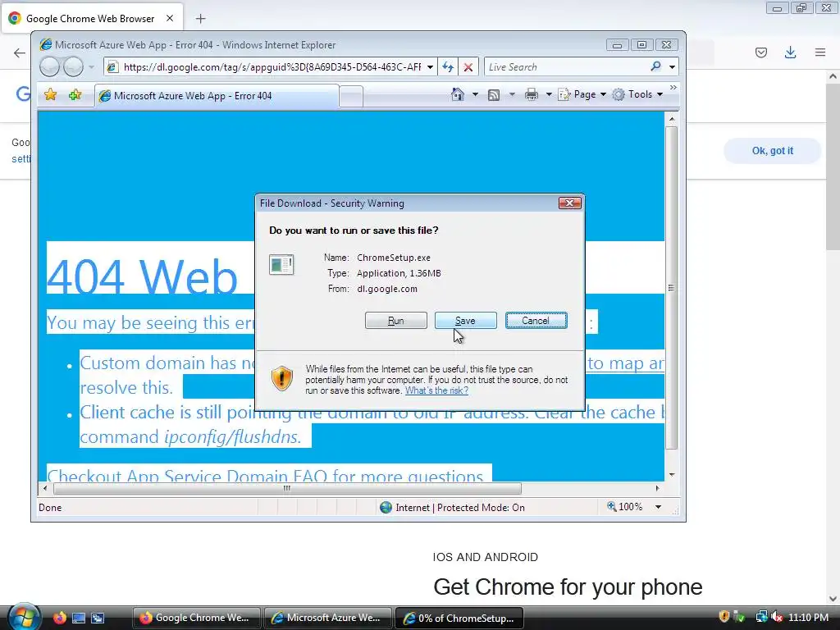
Task: Select the Google Chrome Web Browser tab
Action: click(92, 19)
